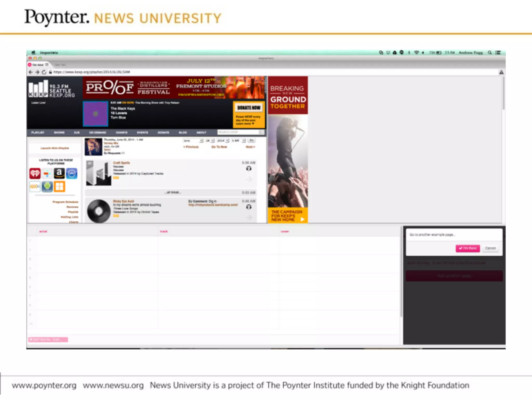Follow the Previous playlist link
The image size is (532, 399).
coord(191,147)
